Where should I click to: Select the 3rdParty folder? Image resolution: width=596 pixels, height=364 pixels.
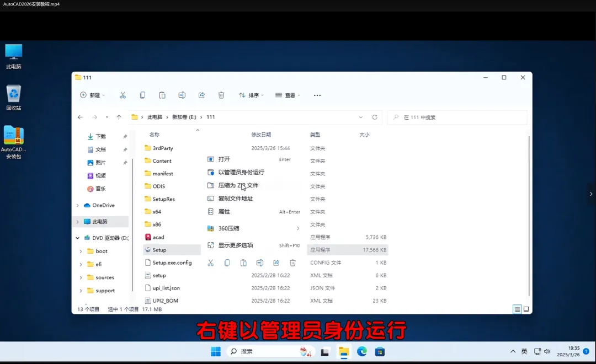[159, 148]
